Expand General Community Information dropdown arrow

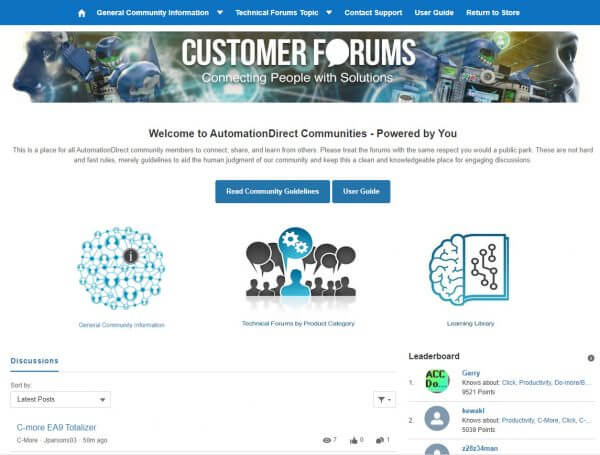point(220,13)
